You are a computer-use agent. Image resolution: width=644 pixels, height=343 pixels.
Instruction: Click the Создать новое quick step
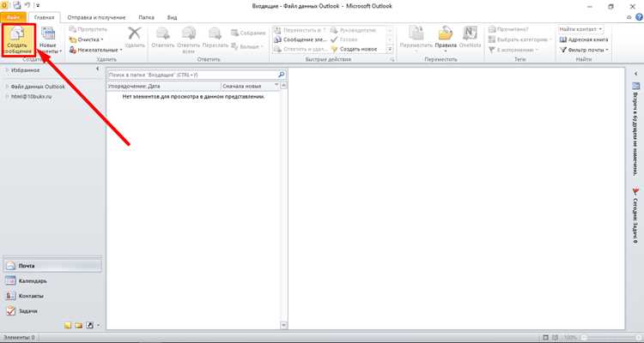pyautogui.click(x=354, y=49)
